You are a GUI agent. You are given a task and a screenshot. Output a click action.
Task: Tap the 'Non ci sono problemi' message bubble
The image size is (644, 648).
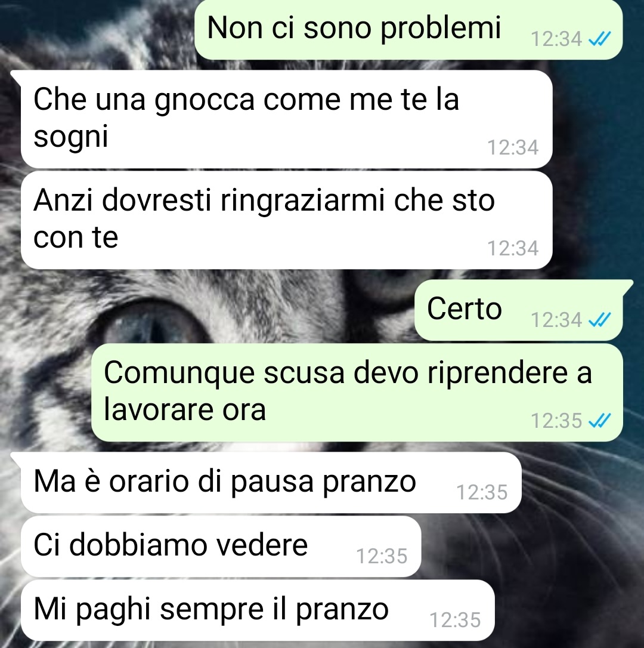408,30
